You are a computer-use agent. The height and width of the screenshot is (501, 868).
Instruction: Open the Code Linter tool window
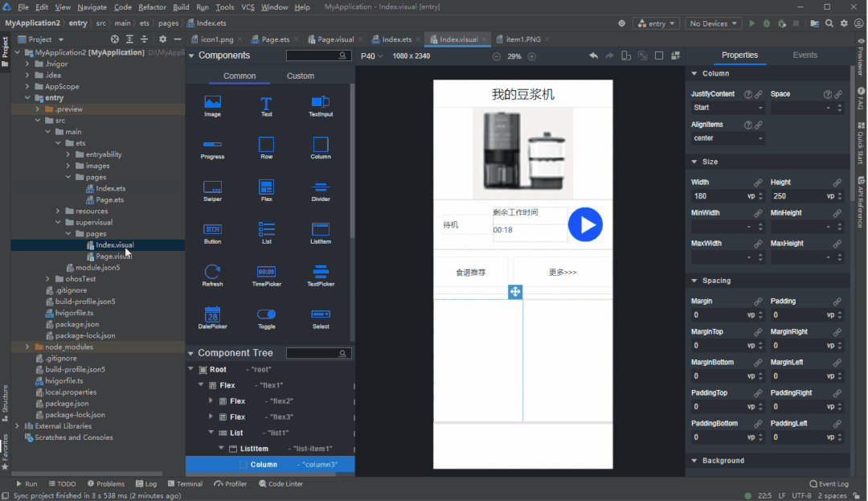[280, 484]
